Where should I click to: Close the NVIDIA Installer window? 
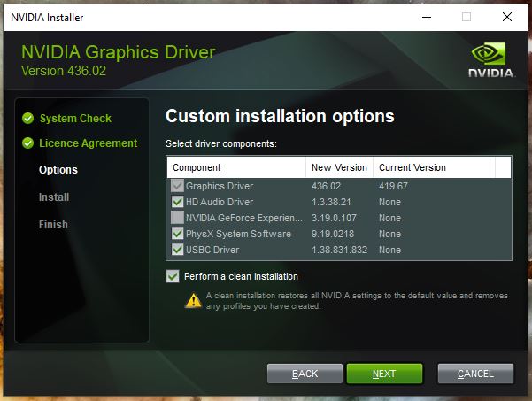click(x=507, y=17)
